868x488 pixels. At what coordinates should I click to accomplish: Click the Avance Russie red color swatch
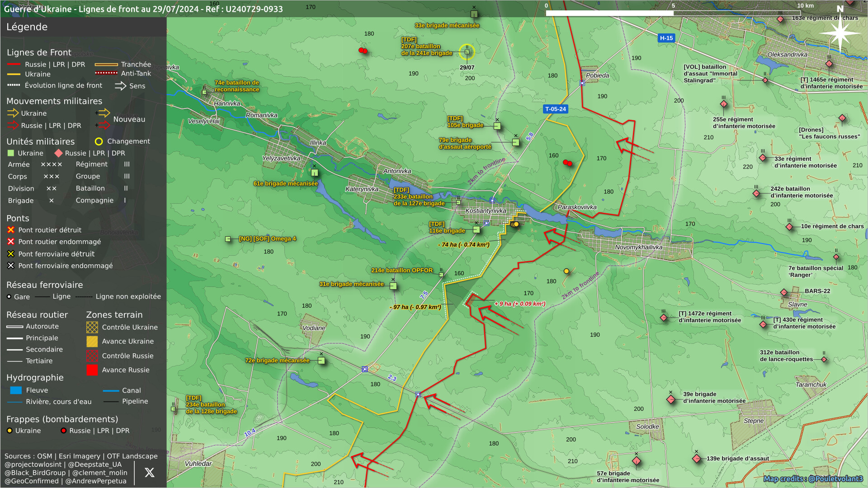click(92, 370)
